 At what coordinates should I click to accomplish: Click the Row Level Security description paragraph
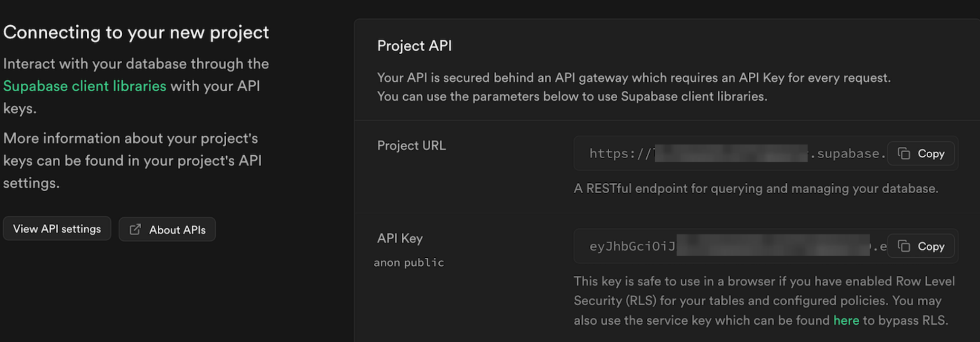point(764,301)
